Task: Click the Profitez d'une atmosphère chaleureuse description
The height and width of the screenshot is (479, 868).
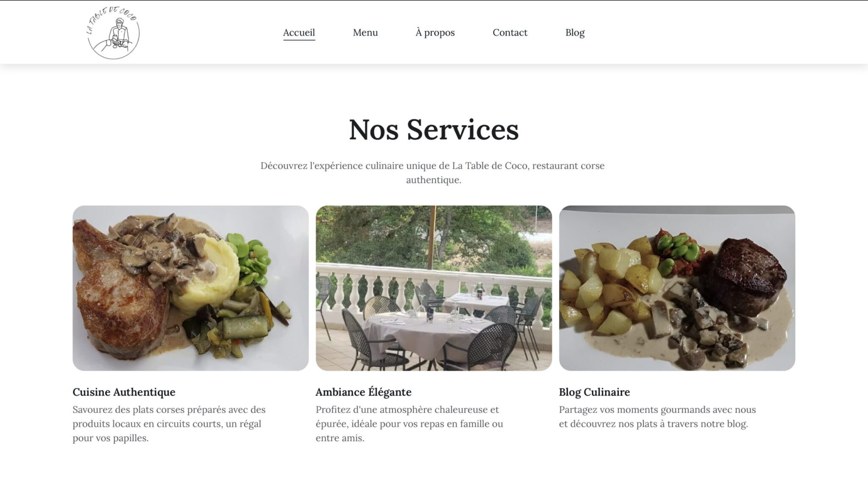Action: (409, 424)
